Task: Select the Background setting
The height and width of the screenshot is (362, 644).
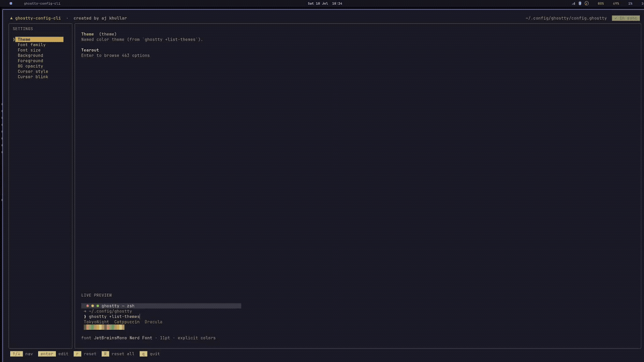Action: pyautogui.click(x=31, y=56)
